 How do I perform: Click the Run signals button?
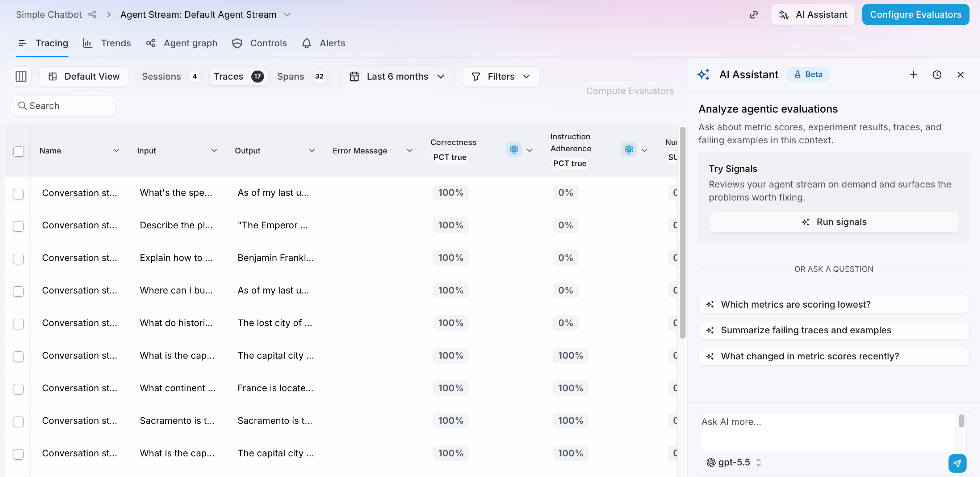(x=833, y=222)
